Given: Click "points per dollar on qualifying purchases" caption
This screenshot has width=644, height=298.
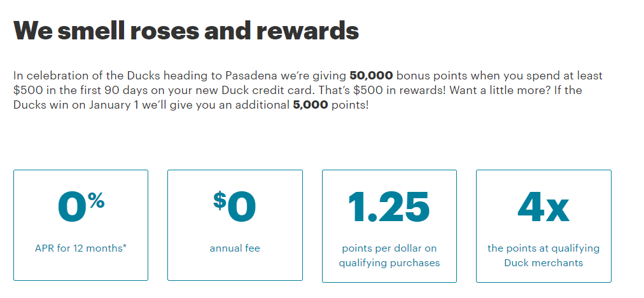Looking at the screenshot, I should click(389, 255).
